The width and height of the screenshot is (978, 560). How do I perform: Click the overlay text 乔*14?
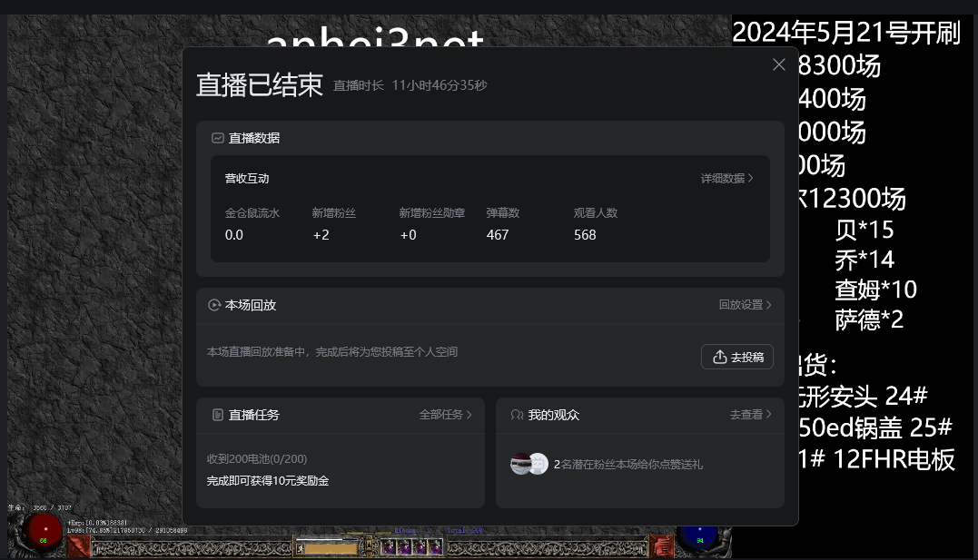864,260
